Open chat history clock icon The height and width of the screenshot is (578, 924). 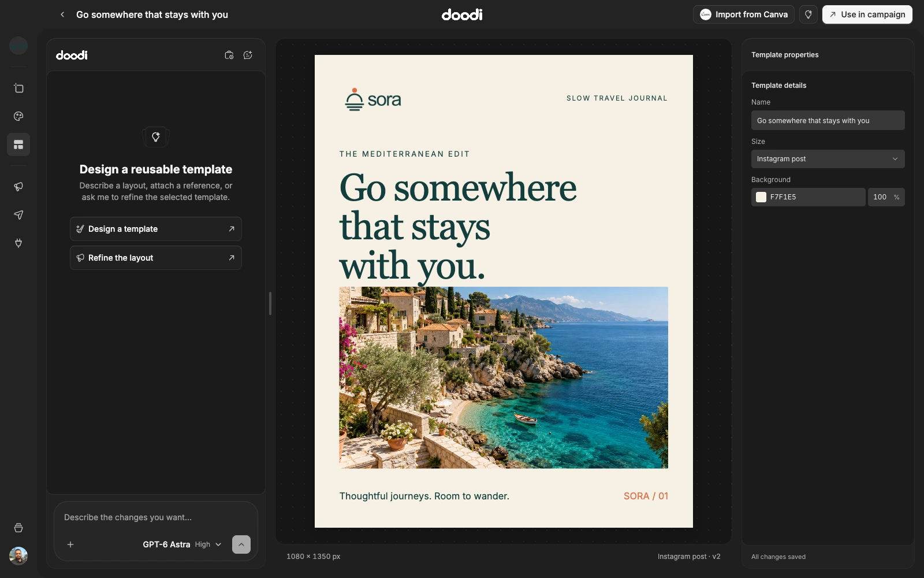tap(229, 55)
